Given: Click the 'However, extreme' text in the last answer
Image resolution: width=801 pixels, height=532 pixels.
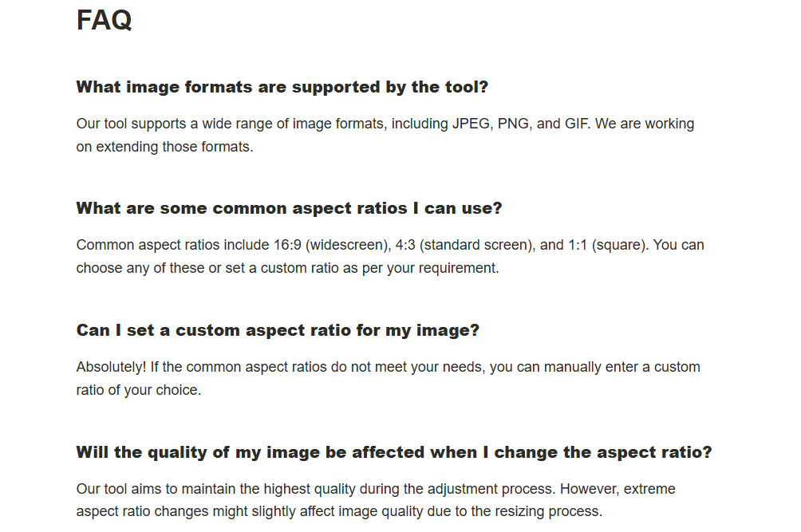Looking at the screenshot, I should [x=618, y=489].
